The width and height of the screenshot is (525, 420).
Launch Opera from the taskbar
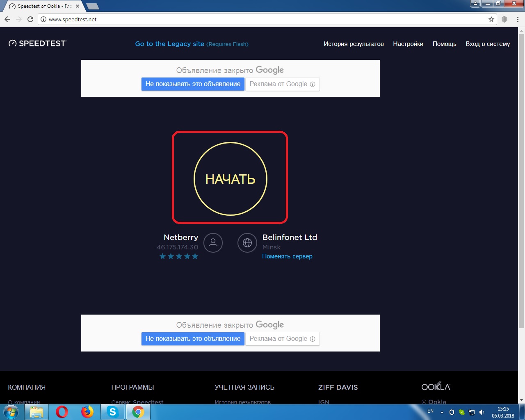tap(62, 412)
